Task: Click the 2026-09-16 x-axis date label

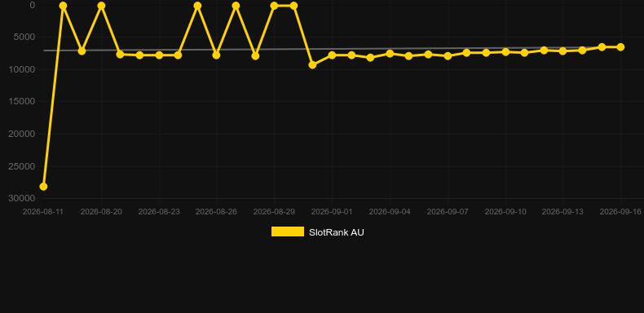Action: 620,212
